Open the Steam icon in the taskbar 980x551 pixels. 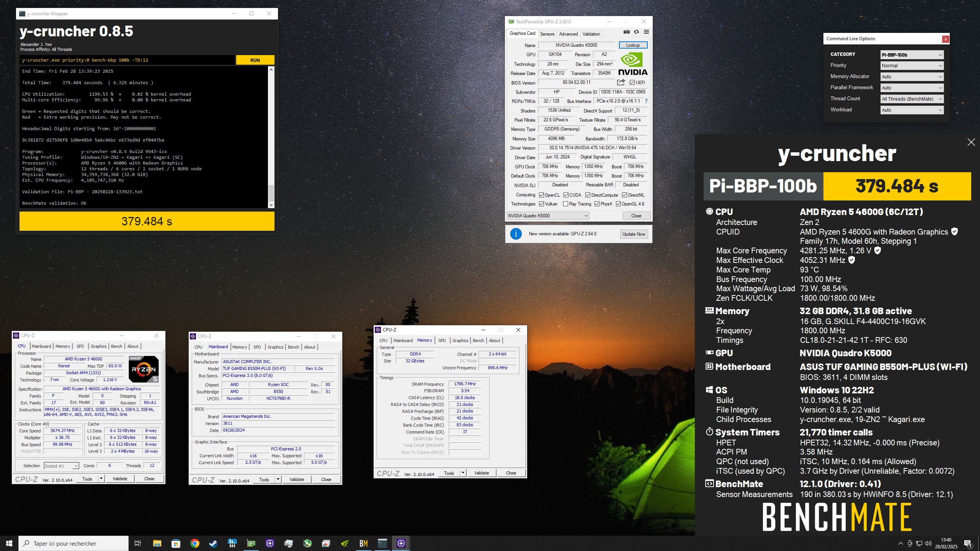point(214,543)
